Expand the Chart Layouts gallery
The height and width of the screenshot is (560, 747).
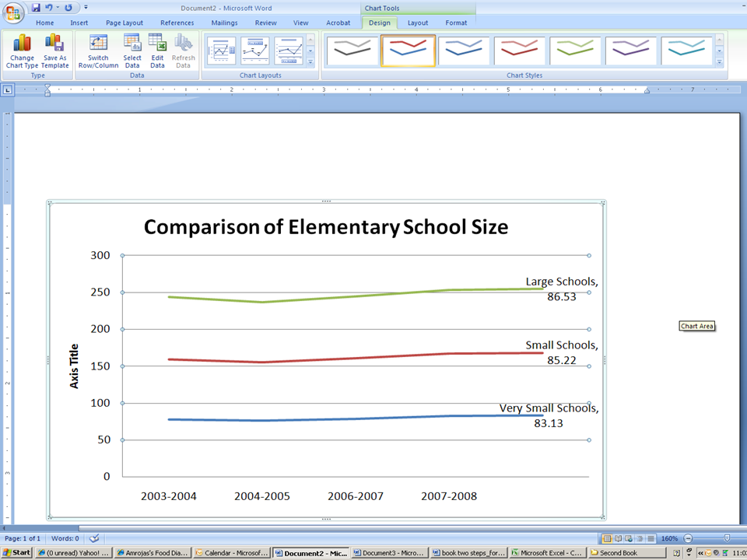tap(310, 62)
